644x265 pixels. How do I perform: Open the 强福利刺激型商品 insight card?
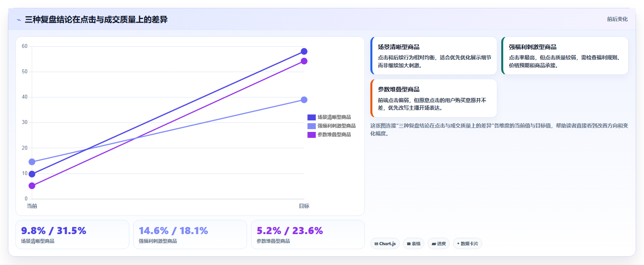[x=565, y=55]
